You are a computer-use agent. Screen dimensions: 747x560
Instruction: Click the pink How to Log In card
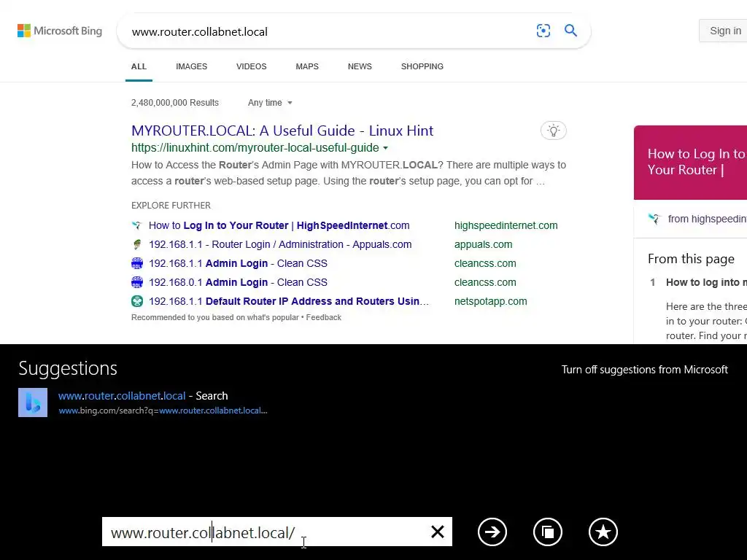690,163
